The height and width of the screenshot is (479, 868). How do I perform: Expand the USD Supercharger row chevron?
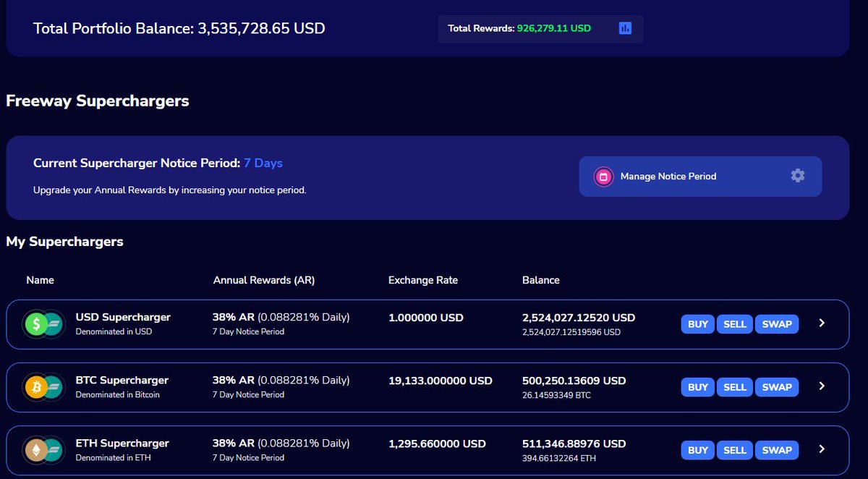822,323
